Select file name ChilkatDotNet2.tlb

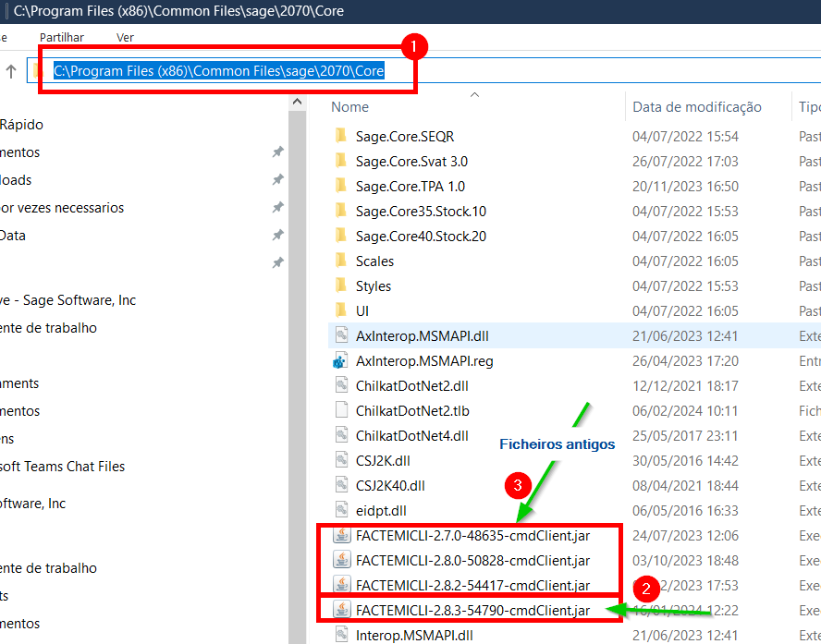(x=412, y=411)
